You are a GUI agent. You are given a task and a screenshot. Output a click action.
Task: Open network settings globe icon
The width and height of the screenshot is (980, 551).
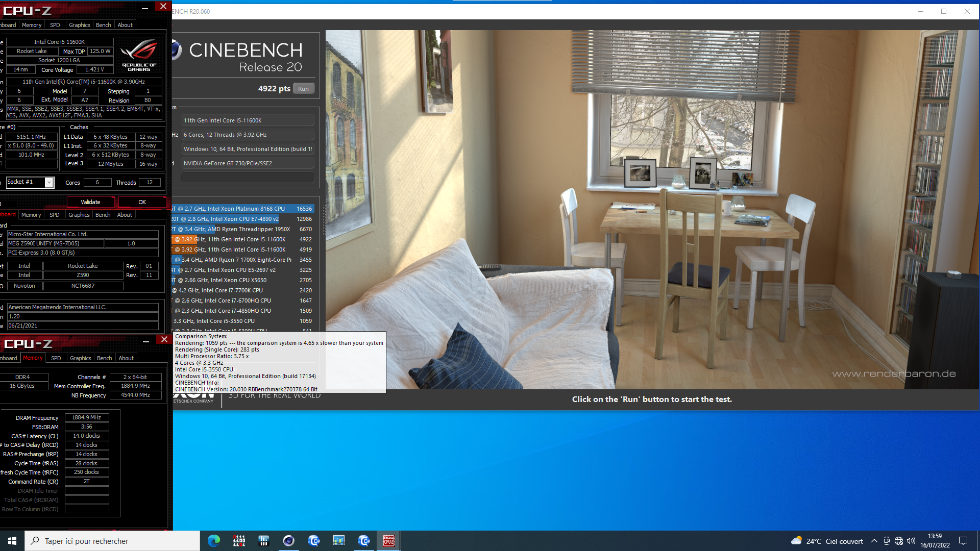[899, 541]
